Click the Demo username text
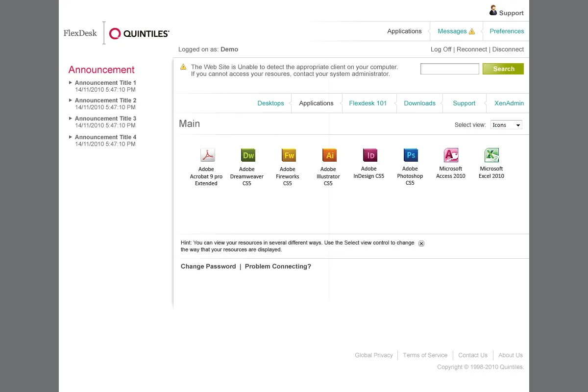Viewport: 588px width, 392px height. pyautogui.click(x=229, y=49)
